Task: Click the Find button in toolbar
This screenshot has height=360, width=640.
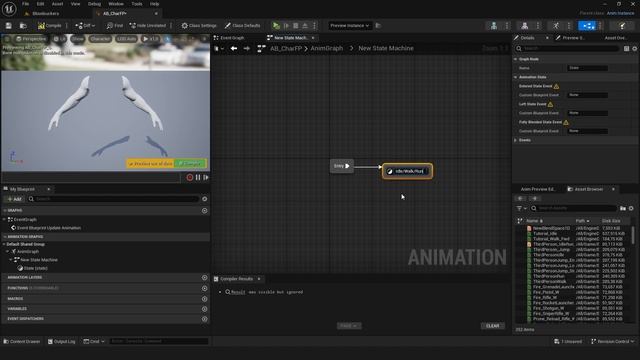Action: point(115,26)
